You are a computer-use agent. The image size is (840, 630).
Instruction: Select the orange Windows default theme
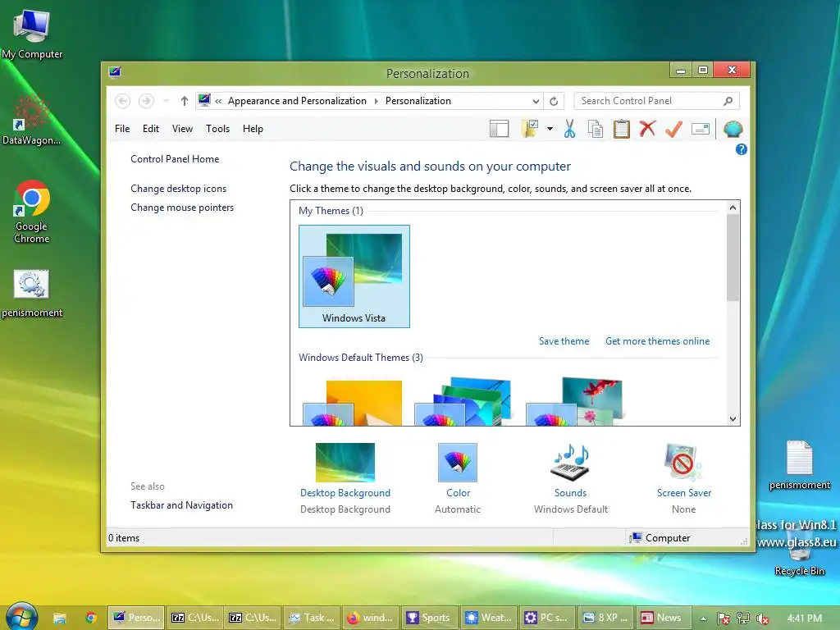(x=354, y=402)
